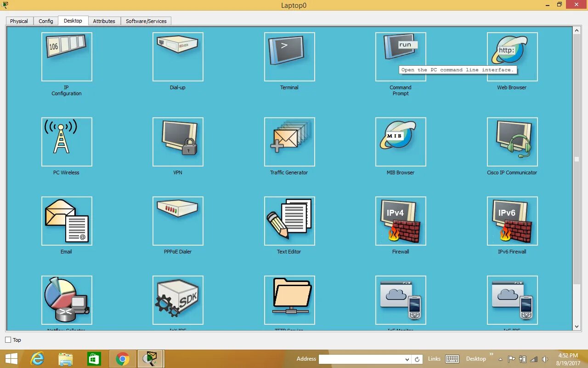588x368 pixels.
Task: Click the scrollbar up arrow
Action: point(577,30)
